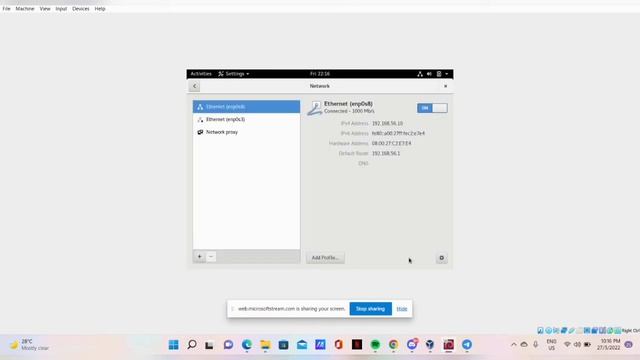Screen dimensions: 640x360
Task: Click the power icon in GNOME top bar
Action: pos(439,74)
